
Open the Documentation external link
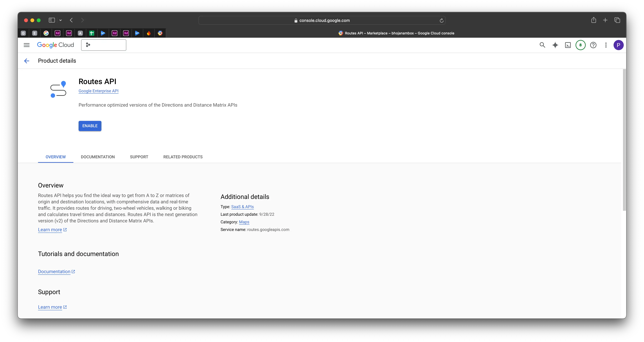tap(57, 271)
